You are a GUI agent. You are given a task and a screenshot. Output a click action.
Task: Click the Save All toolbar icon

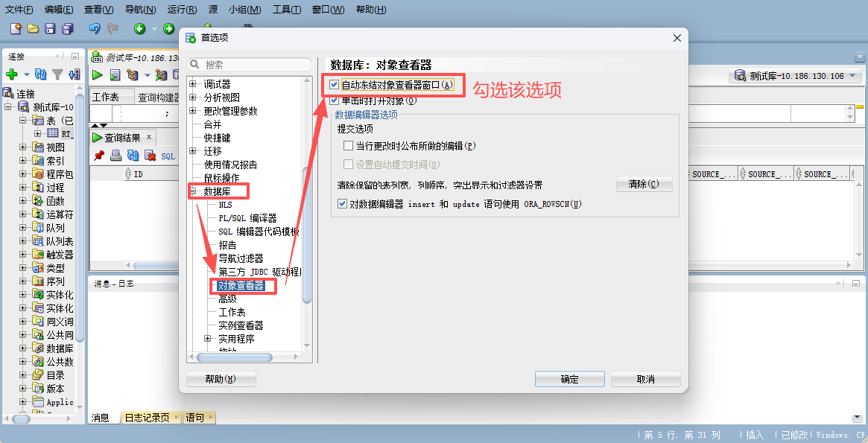[x=68, y=28]
